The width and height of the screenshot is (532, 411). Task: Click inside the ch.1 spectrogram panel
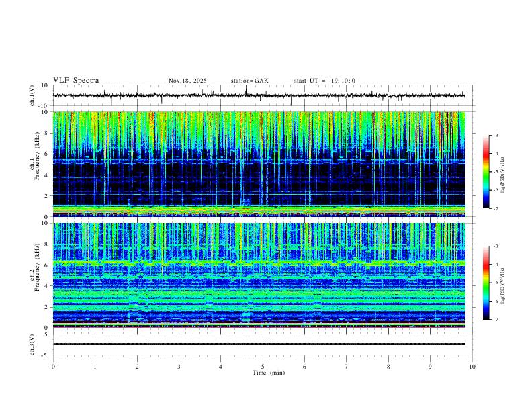(259, 164)
